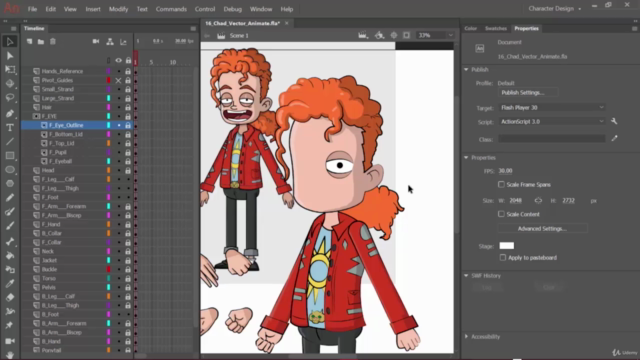Select the Eyedropper tool
This screenshot has width=640, height=360.
click(10, 284)
